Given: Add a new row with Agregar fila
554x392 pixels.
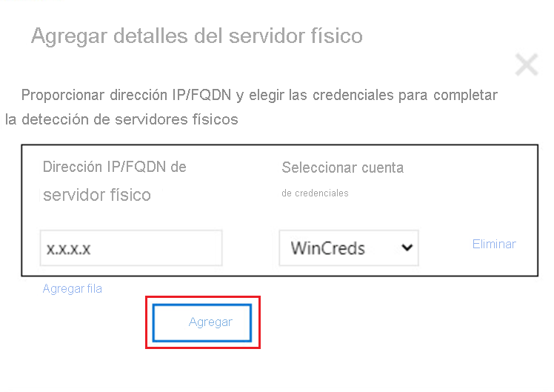Looking at the screenshot, I should tap(73, 289).
